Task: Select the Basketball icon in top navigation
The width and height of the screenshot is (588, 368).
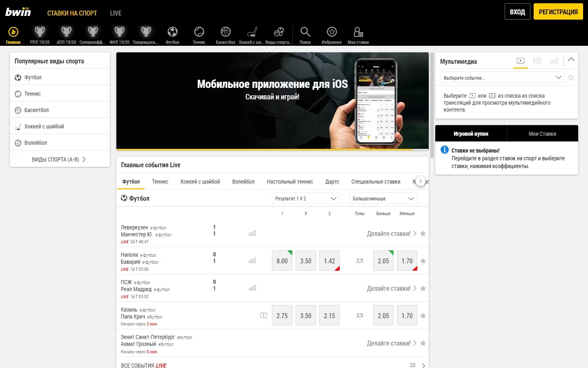Action: pos(225,35)
